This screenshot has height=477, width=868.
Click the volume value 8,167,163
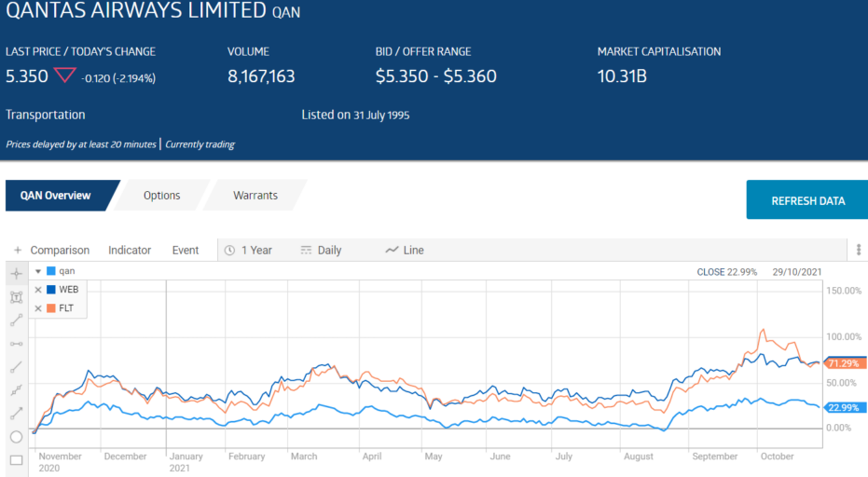(x=261, y=75)
